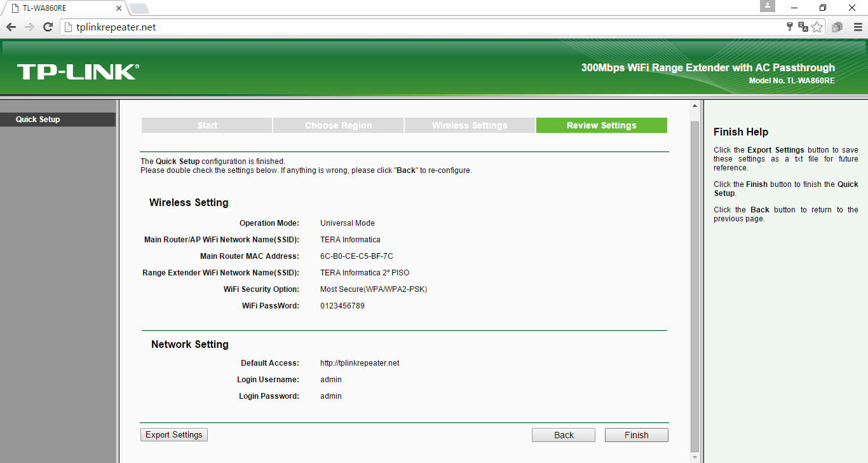Open a new browser tab
868x463 pixels.
pos(139,8)
